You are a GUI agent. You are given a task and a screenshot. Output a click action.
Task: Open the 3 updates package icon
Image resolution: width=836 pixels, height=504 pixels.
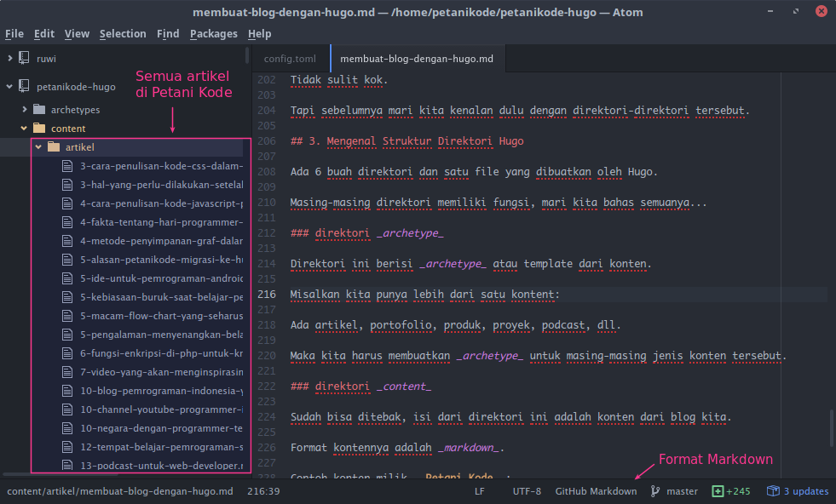click(773, 491)
